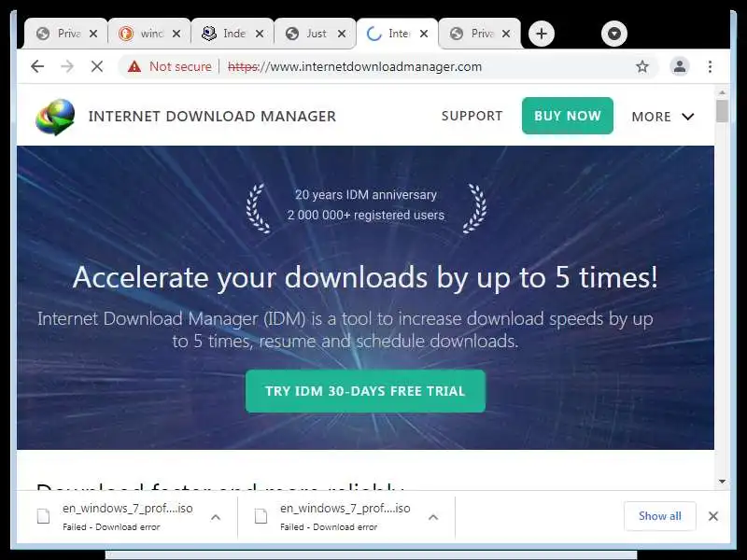Click first en_windows_7_prof....iso download item
The image size is (747, 560).
click(x=127, y=517)
